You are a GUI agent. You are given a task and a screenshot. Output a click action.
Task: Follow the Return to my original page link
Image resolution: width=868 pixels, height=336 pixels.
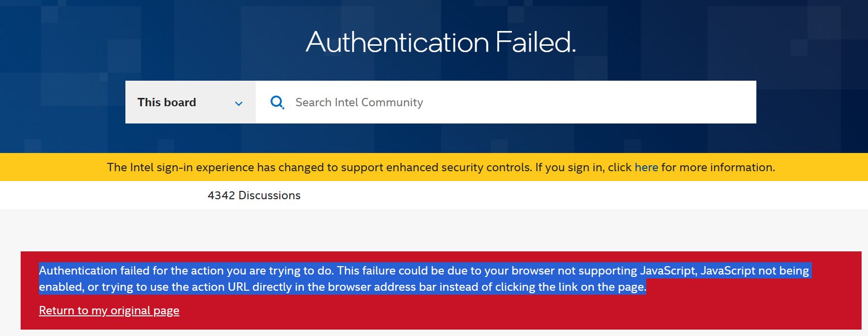pyautogui.click(x=109, y=310)
